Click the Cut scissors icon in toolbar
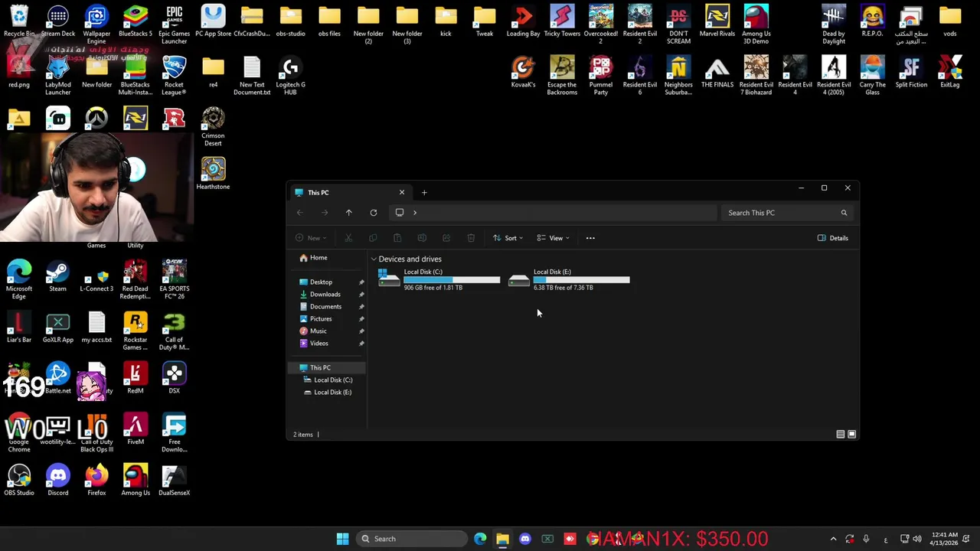Viewport: 980px width, 551px height. click(348, 238)
